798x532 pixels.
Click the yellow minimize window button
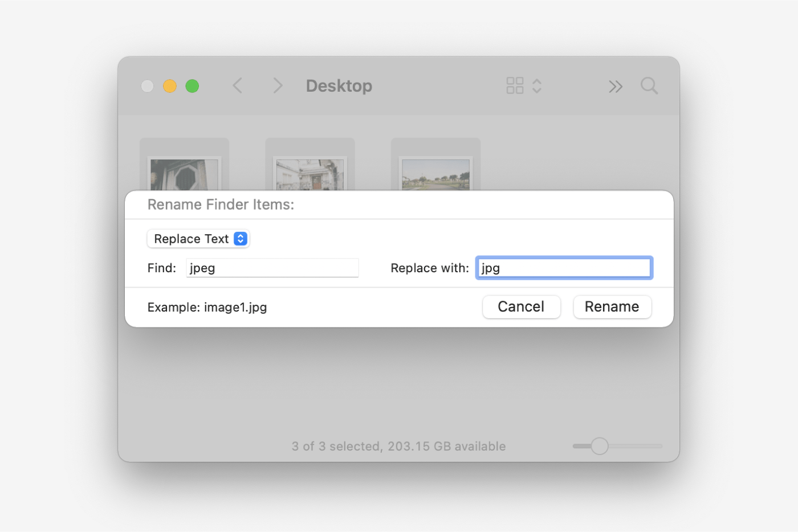pyautogui.click(x=170, y=86)
